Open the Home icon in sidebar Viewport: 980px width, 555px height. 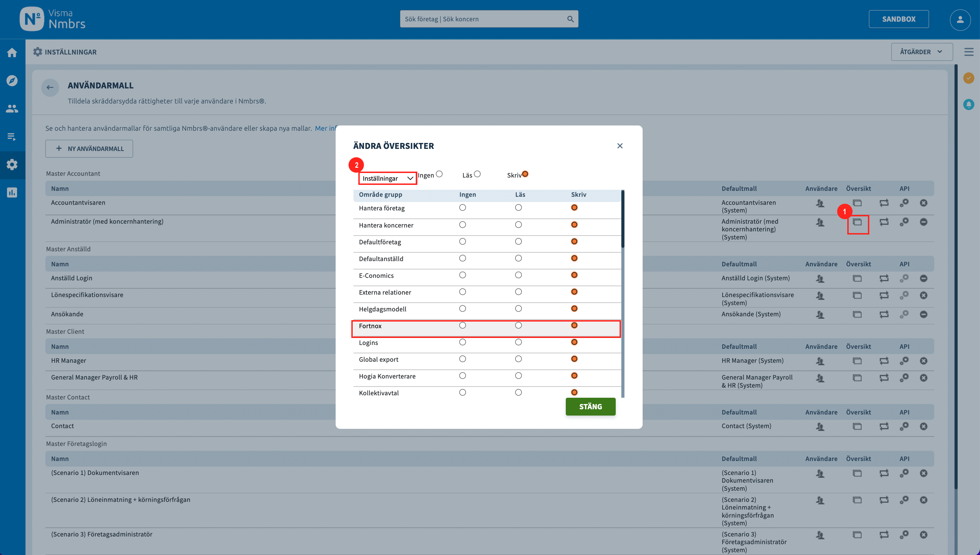pyautogui.click(x=12, y=53)
